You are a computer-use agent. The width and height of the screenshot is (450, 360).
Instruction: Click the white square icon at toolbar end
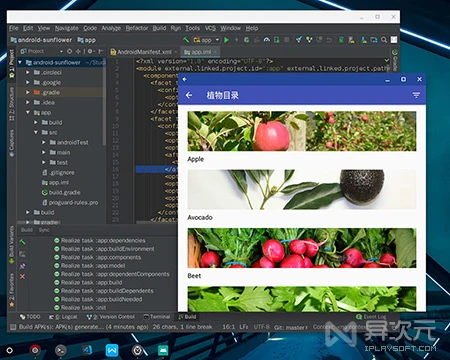(394, 40)
